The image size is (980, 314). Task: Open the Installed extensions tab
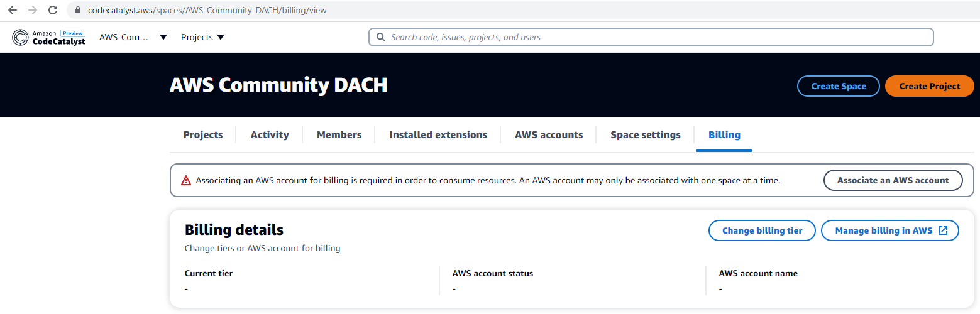[x=438, y=134]
